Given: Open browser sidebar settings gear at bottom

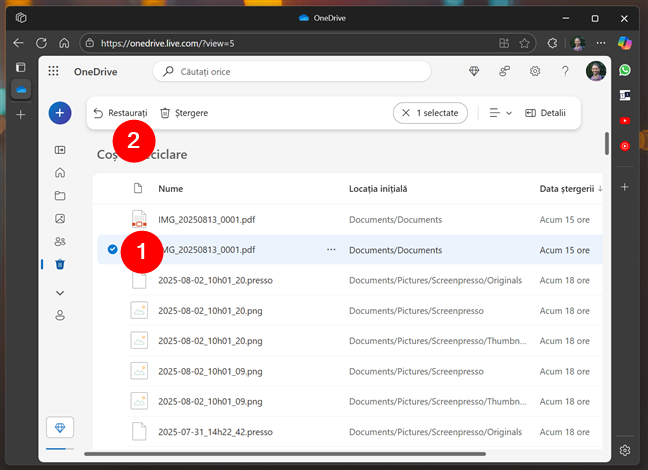Looking at the screenshot, I should (625, 450).
